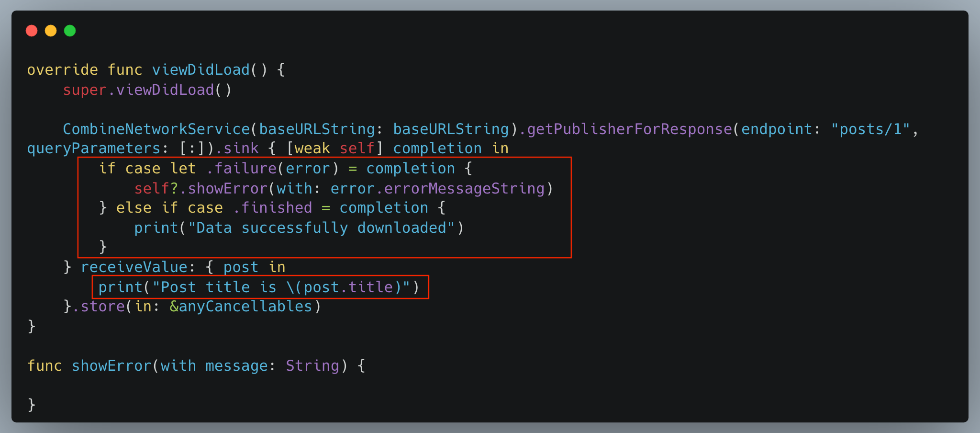
Task: Click the &anyCancellables argument
Action: click(241, 307)
